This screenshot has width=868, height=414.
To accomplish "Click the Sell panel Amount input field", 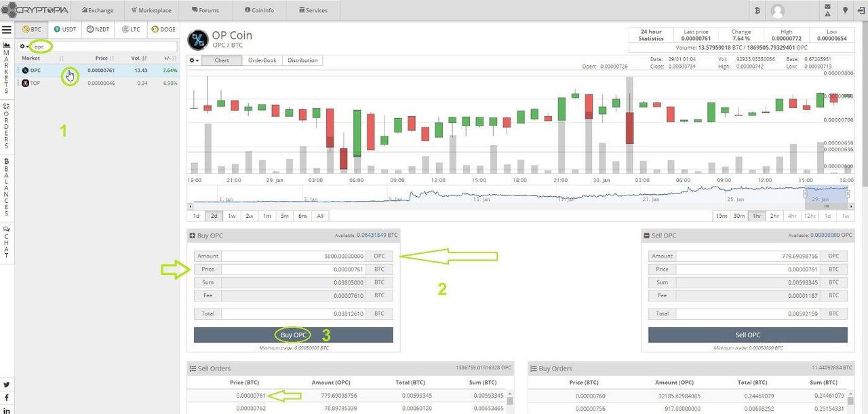I will 748,256.
